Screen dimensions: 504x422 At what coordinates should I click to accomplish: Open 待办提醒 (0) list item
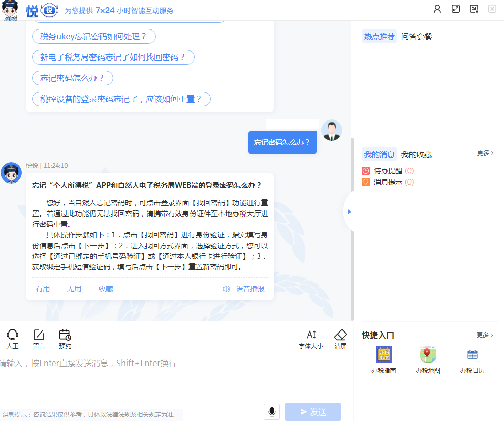[x=388, y=171]
